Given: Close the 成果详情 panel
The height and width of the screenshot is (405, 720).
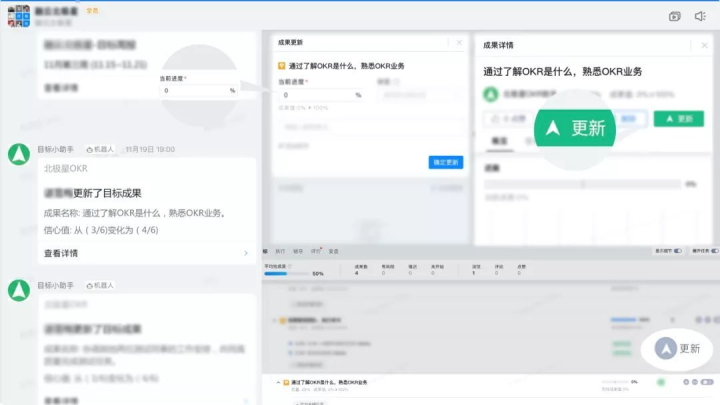Looking at the screenshot, I should [x=704, y=45].
